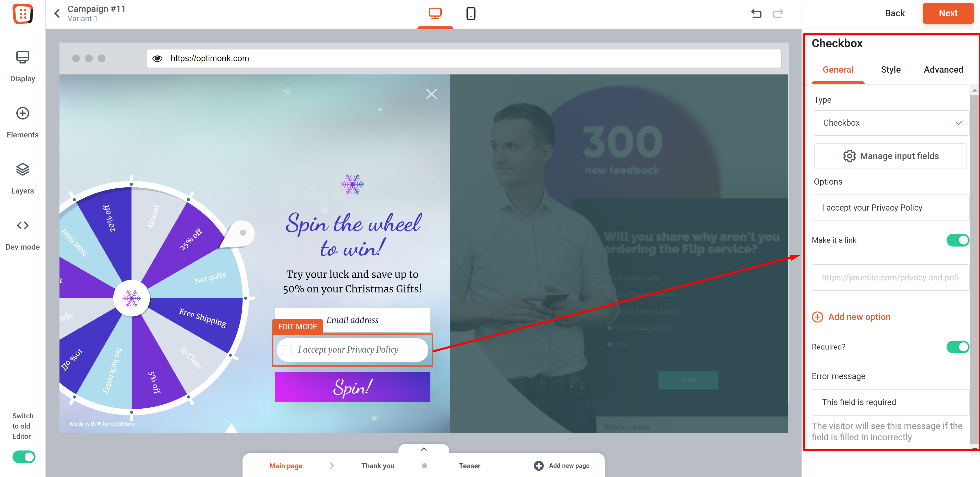Disable the Switch to old Editor toggle
Image resolution: width=980 pixels, height=477 pixels.
point(23,456)
